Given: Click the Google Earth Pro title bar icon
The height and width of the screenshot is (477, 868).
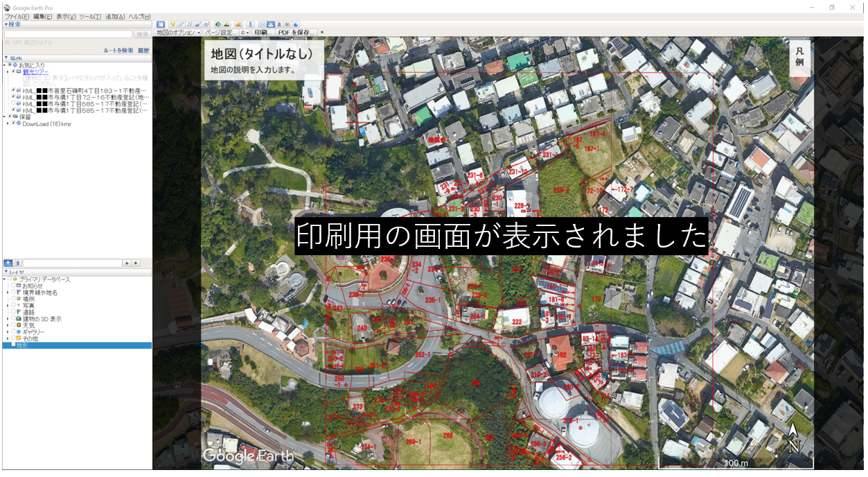Looking at the screenshot, I should point(6,7).
